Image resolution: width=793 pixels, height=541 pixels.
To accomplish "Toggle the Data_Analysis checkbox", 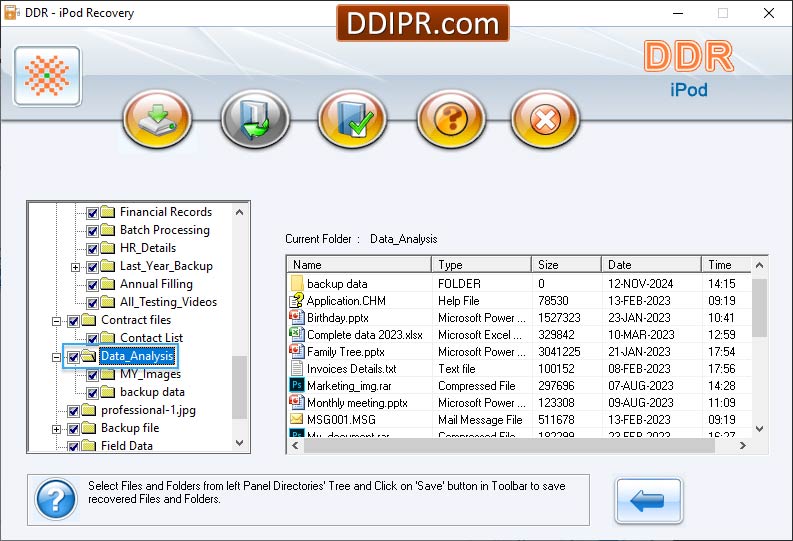I will pos(73,357).
